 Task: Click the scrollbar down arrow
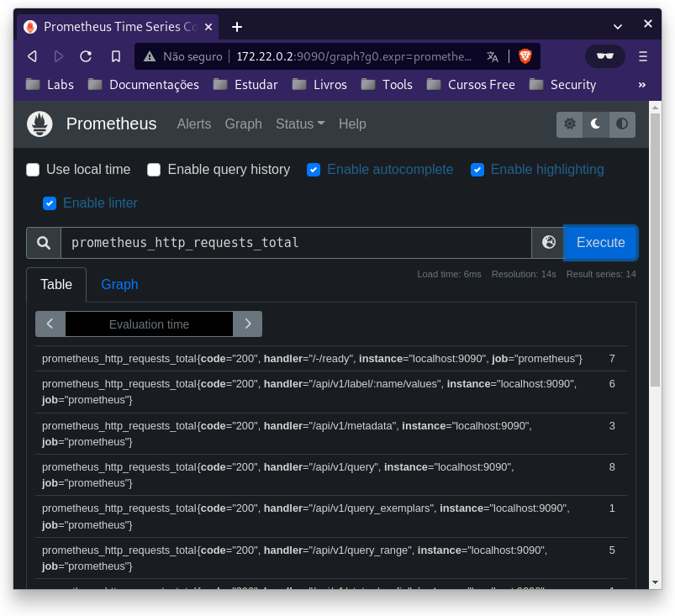click(655, 582)
